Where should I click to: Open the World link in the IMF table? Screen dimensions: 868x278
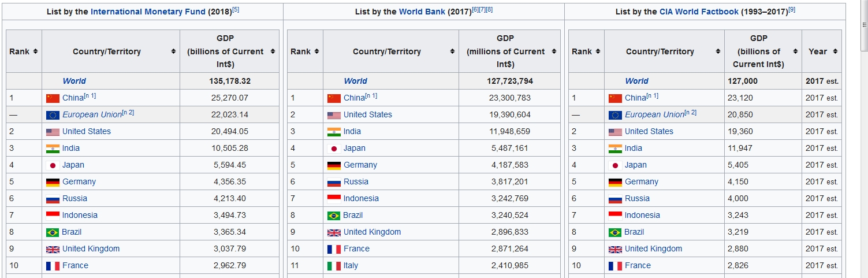pos(74,81)
